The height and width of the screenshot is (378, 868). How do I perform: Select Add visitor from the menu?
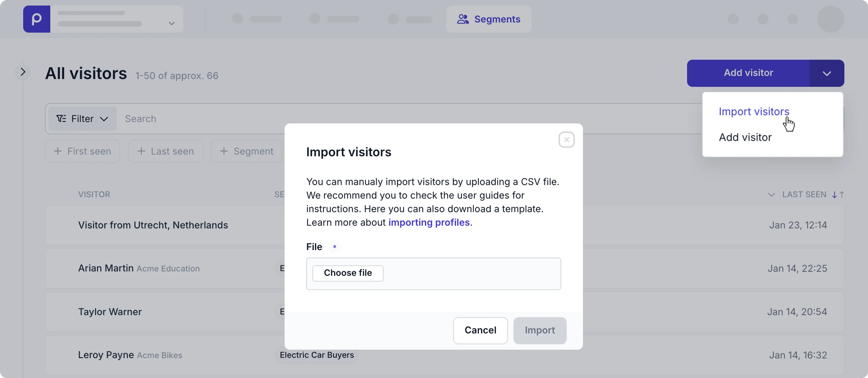tap(745, 137)
